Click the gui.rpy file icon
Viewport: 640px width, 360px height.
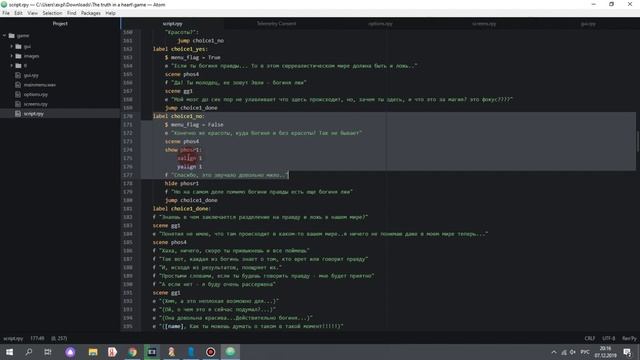point(18,75)
